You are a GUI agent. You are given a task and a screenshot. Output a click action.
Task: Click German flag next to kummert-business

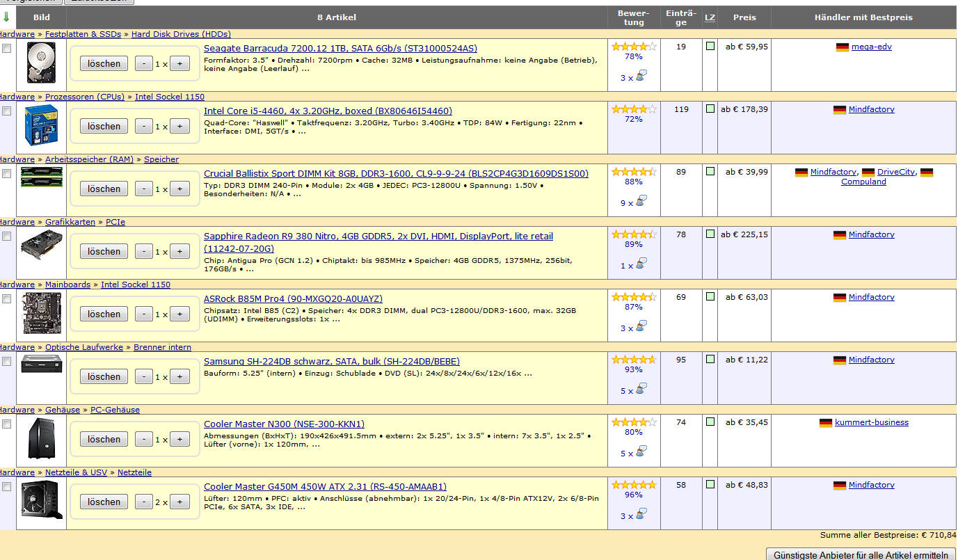[826, 423]
